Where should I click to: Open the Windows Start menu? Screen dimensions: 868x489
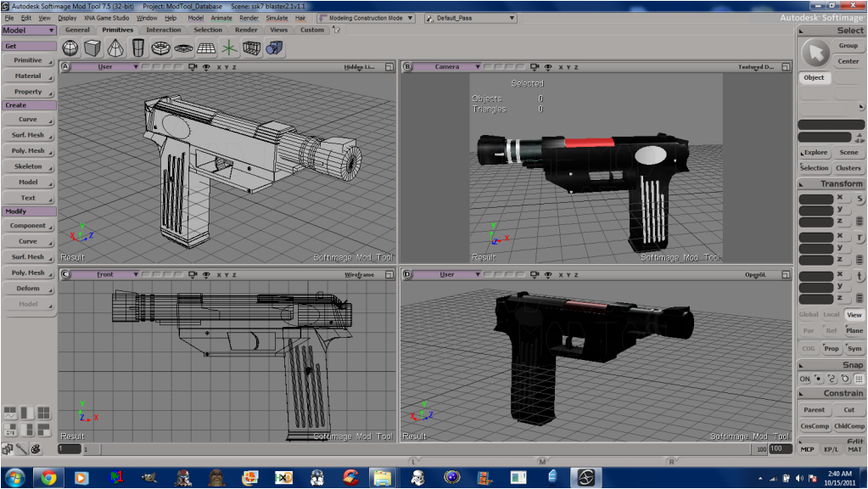15,477
